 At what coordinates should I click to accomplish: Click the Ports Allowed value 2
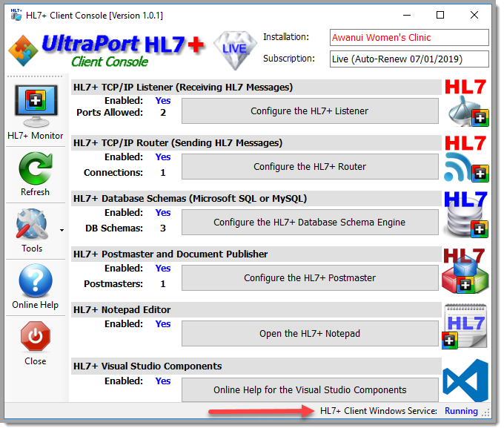pos(163,113)
